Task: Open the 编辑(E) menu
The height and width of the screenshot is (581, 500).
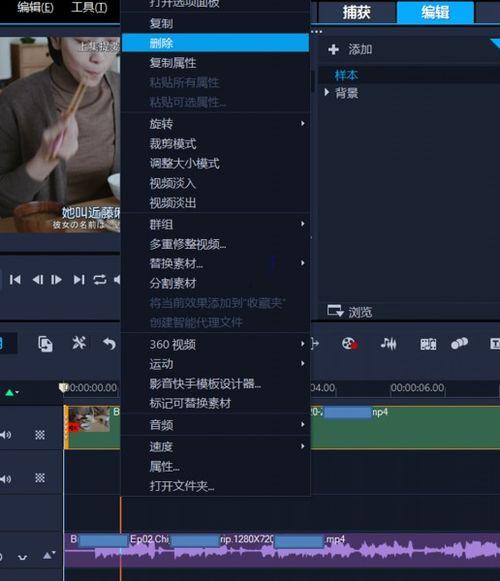Action: (x=35, y=7)
